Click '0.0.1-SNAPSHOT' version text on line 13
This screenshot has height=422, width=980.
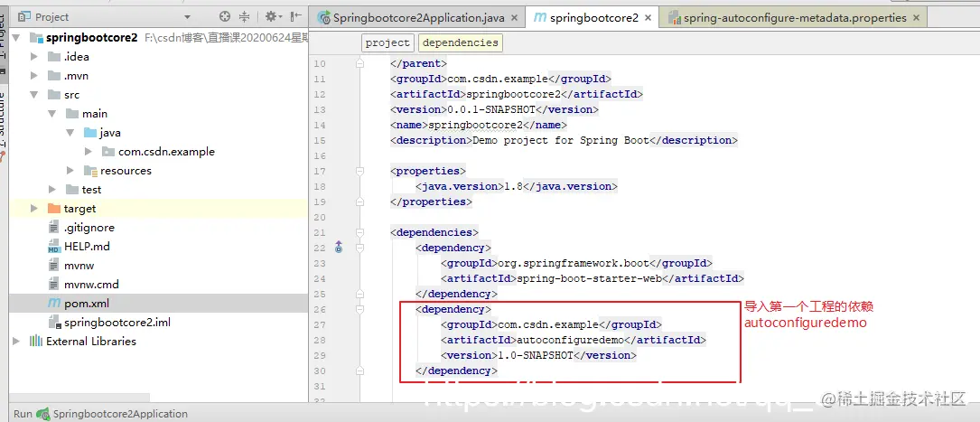pyautogui.click(x=493, y=109)
